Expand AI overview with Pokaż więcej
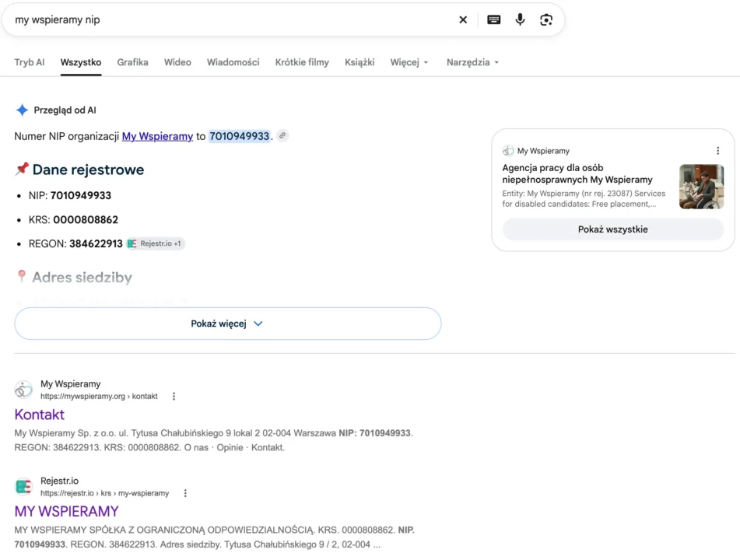Image resolution: width=740 pixels, height=560 pixels. (227, 324)
